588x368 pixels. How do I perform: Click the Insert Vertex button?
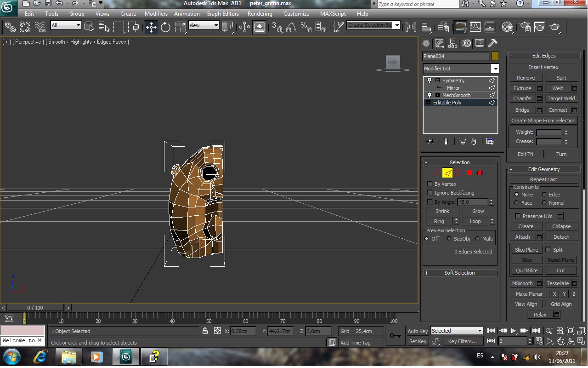pyautogui.click(x=543, y=67)
